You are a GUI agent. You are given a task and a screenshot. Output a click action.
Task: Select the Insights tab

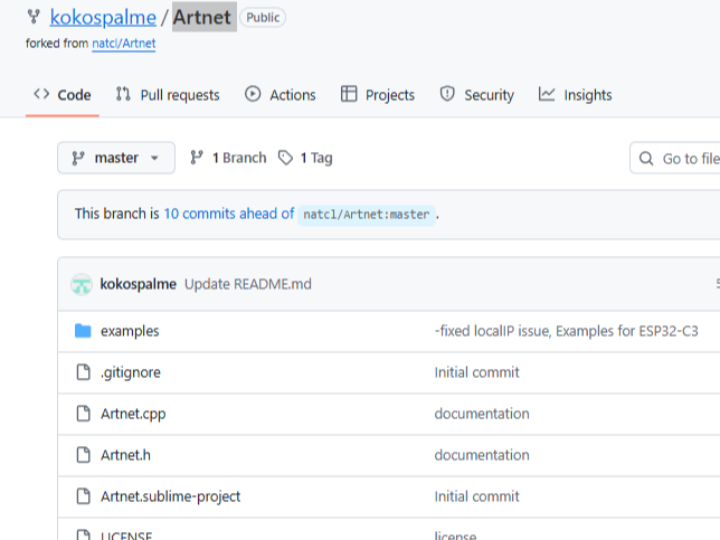coord(575,95)
